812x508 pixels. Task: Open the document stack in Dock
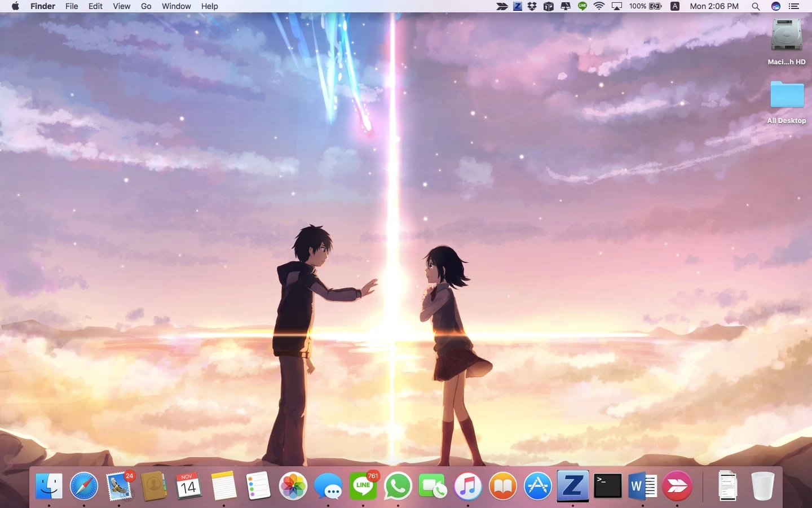click(x=728, y=486)
